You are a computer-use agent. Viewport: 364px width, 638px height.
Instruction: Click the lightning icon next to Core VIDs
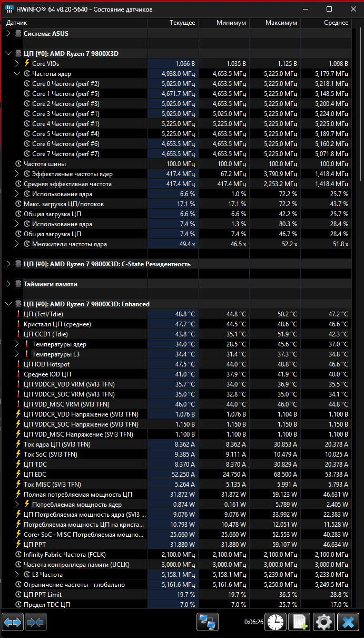pyautogui.click(x=27, y=63)
